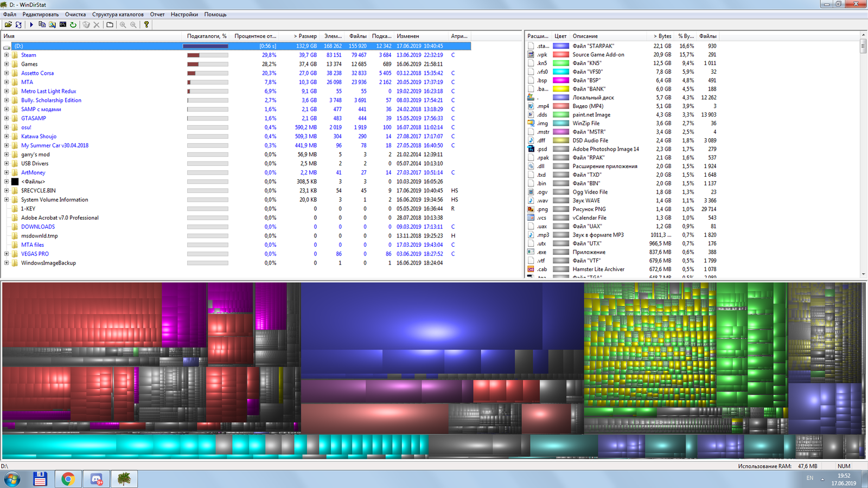Click the blue STARPAK color swatch
Screen dimensions: 868x488
(x=561, y=46)
